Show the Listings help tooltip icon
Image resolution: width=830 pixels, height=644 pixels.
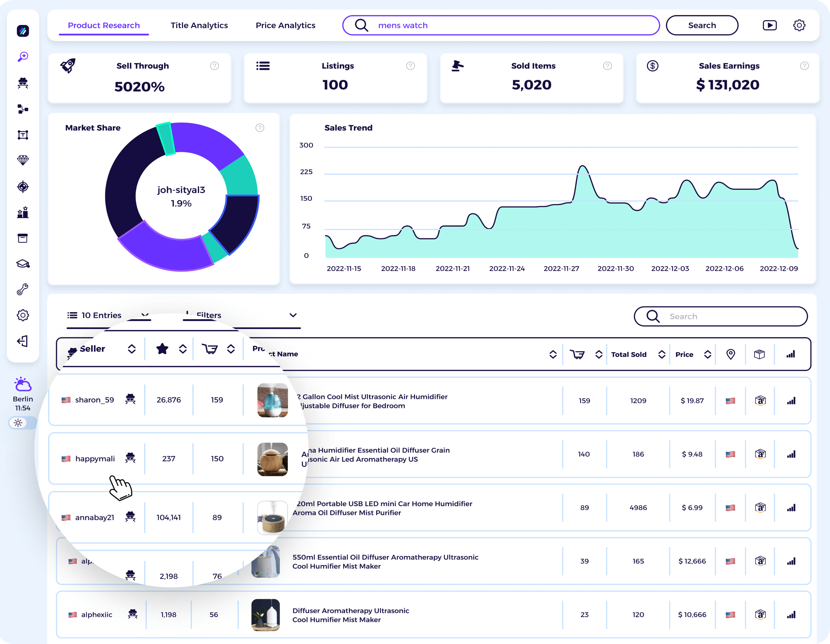click(x=410, y=66)
